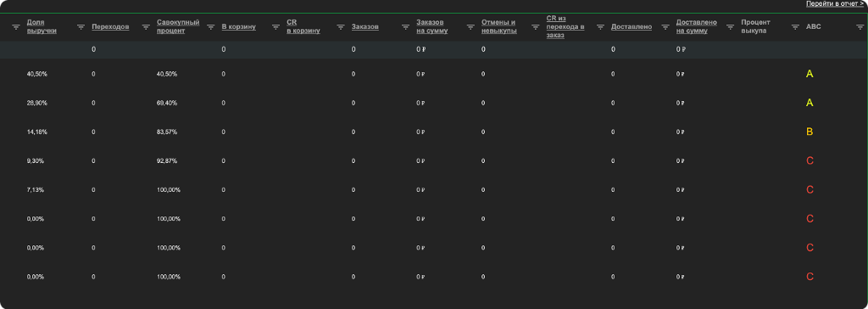Click the red C in the 7,13% row
The image size is (868, 309).
(810, 189)
